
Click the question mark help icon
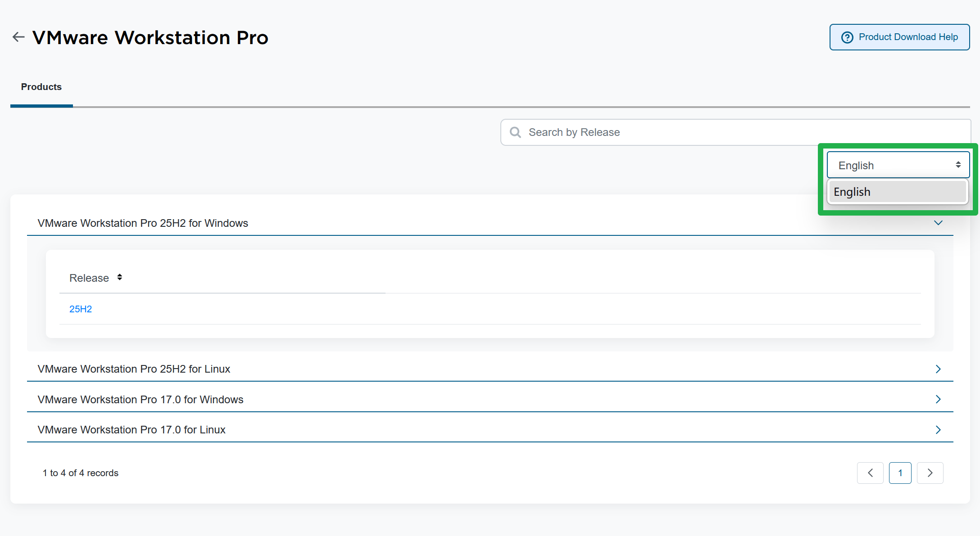847,37
